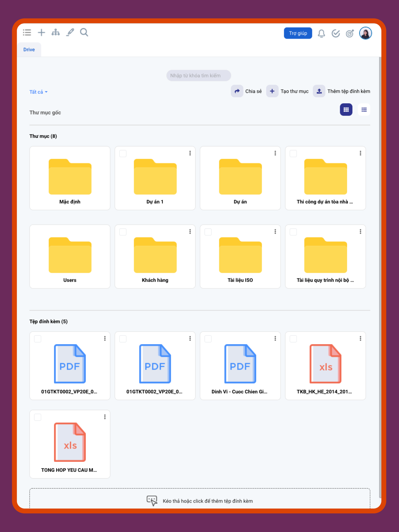
Task: Open more options for second 01GTKT0002 PDF
Action: pyautogui.click(x=190, y=338)
